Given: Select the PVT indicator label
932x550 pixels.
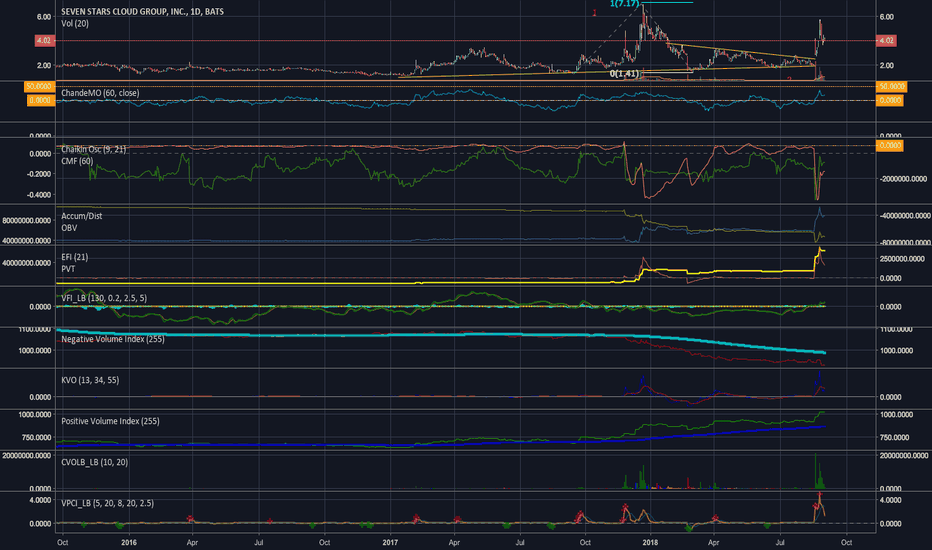Looking at the screenshot, I should 68,269.
